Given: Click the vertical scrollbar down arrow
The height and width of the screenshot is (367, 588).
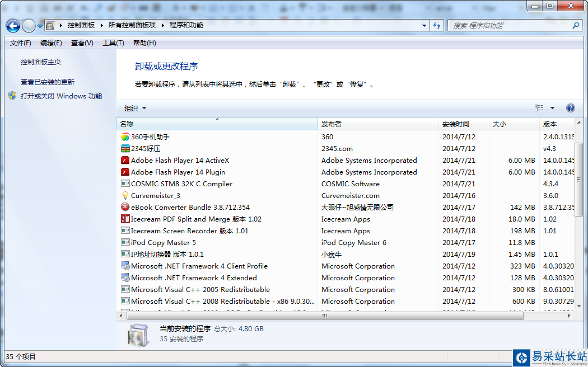Looking at the screenshot, I should [x=578, y=307].
